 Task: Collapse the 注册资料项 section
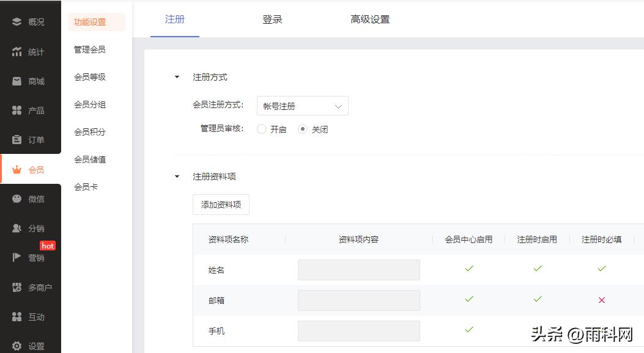tap(176, 176)
